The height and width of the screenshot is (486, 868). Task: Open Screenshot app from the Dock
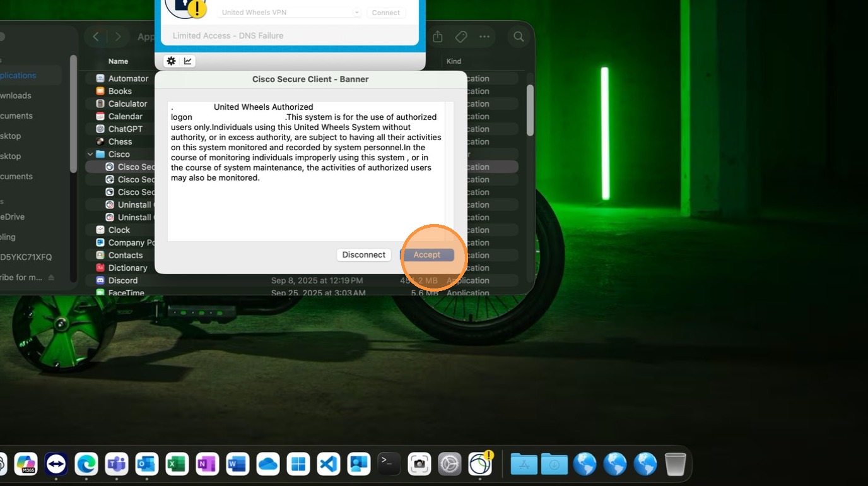pos(419,465)
